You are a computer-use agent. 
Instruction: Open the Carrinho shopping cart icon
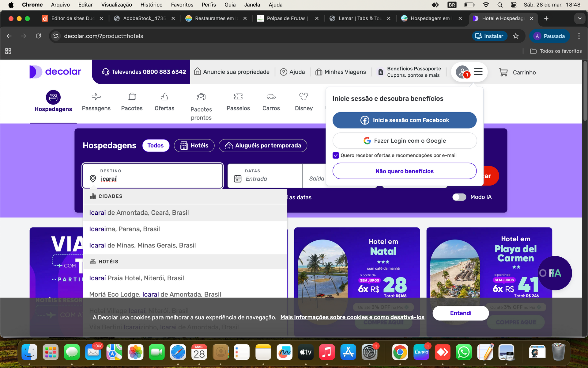click(x=503, y=72)
